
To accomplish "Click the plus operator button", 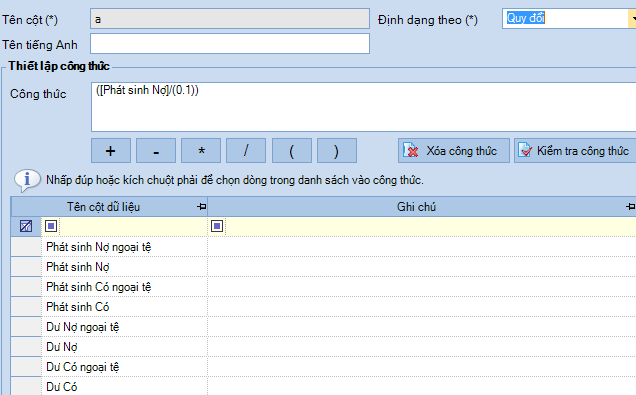I will coord(111,151).
